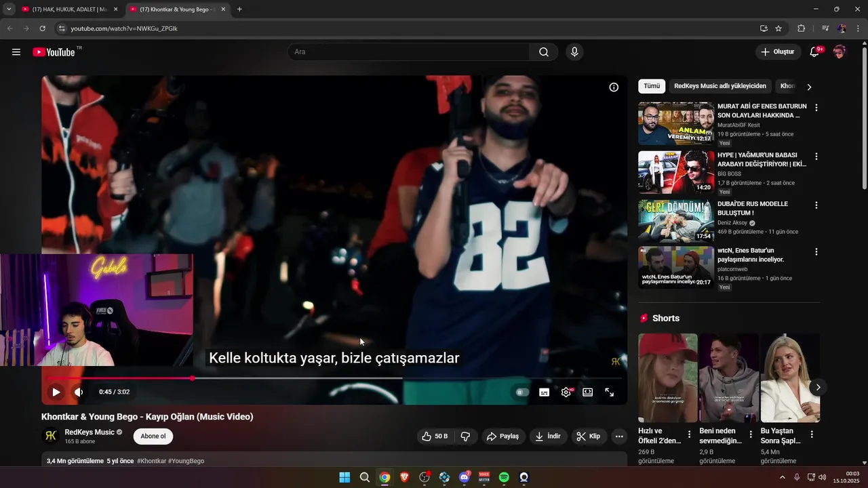868x488 pixels.
Task: Open tab search dropdown arrow
Action: point(9,9)
